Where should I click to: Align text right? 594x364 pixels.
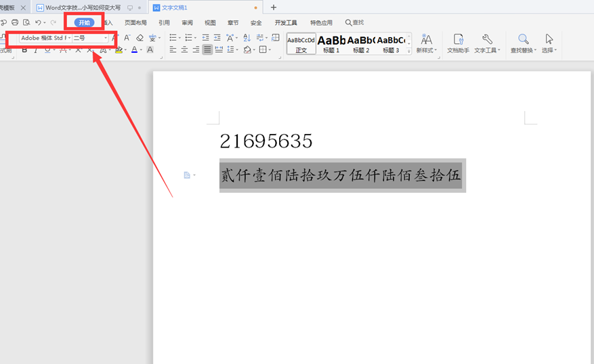point(196,49)
